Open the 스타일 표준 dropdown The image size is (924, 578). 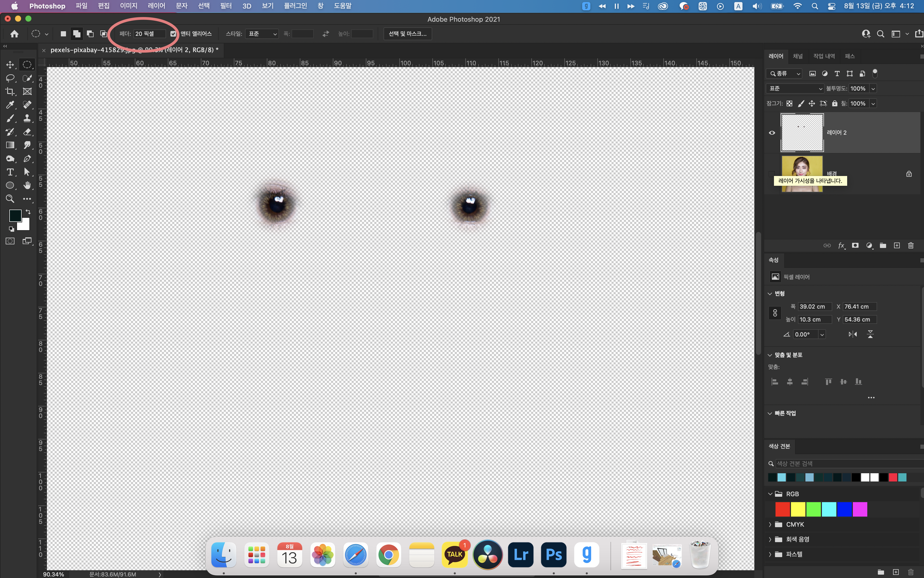click(262, 34)
